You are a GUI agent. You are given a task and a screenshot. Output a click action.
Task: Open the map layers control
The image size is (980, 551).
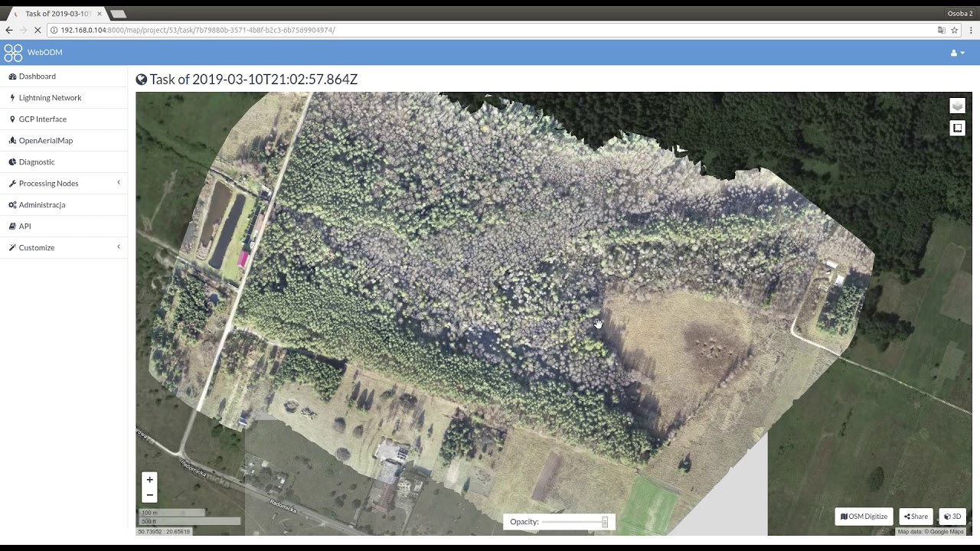coord(957,106)
